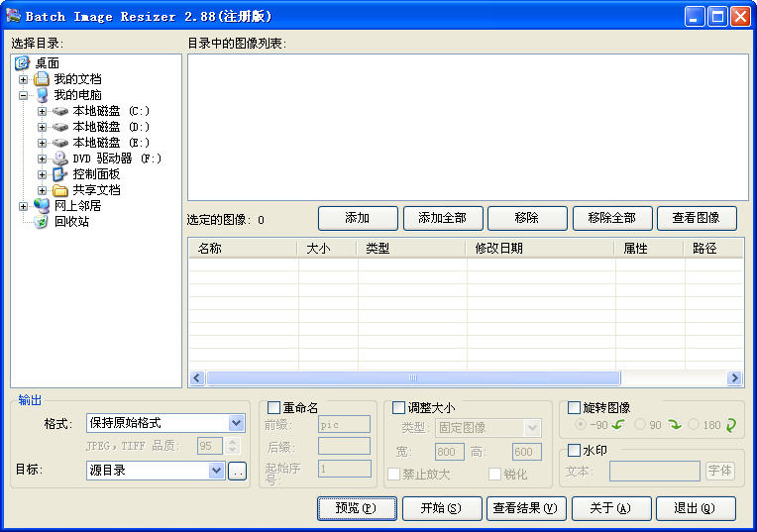Tick the 调整大小 checkbox
Screen dimensions: 757x532
click(399, 407)
